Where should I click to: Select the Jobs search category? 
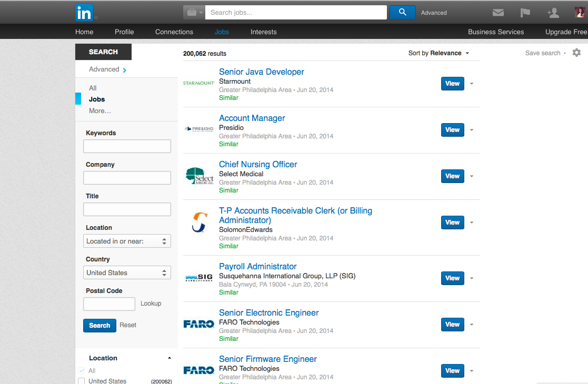tap(97, 99)
